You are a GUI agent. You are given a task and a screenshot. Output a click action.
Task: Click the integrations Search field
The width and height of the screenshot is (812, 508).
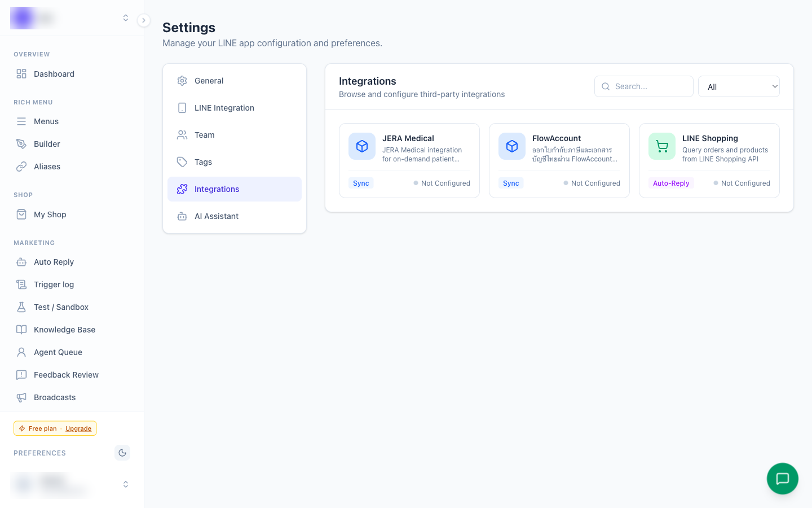click(x=644, y=86)
